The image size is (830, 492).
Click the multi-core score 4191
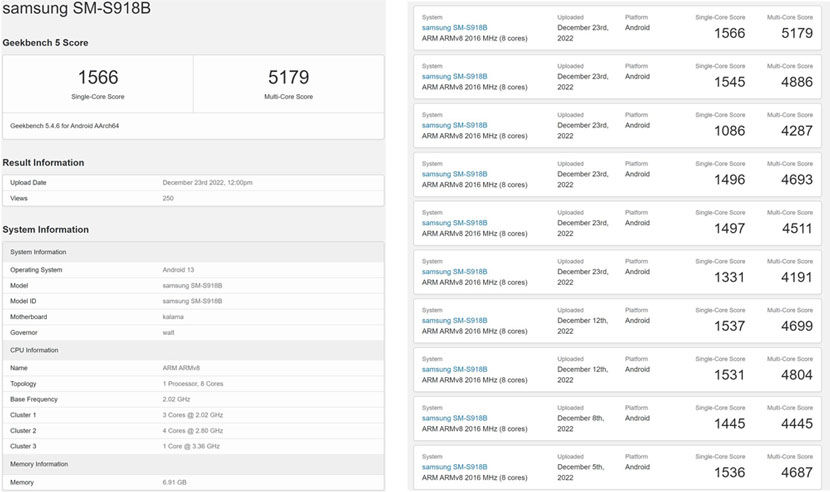point(797,277)
